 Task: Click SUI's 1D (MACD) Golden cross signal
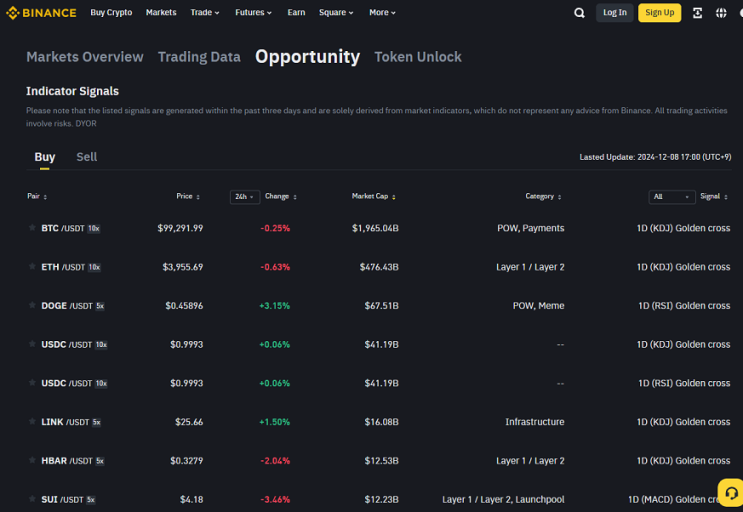(x=674, y=500)
